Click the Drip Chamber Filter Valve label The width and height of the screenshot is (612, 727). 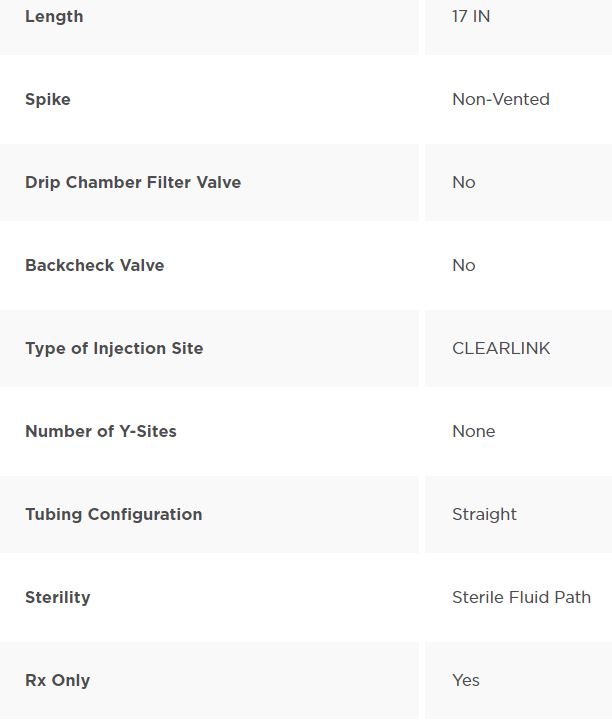[133, 183]
